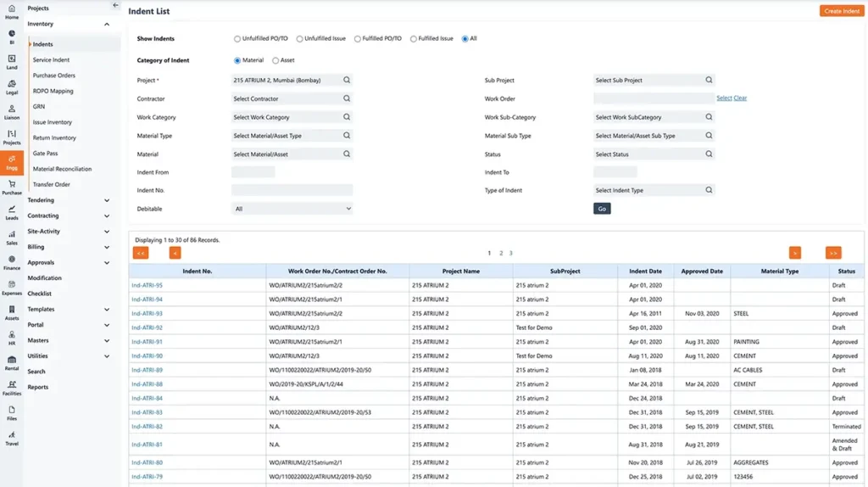Jump to page 2 of the records
The image size is (868, 487).
(501, 253)
